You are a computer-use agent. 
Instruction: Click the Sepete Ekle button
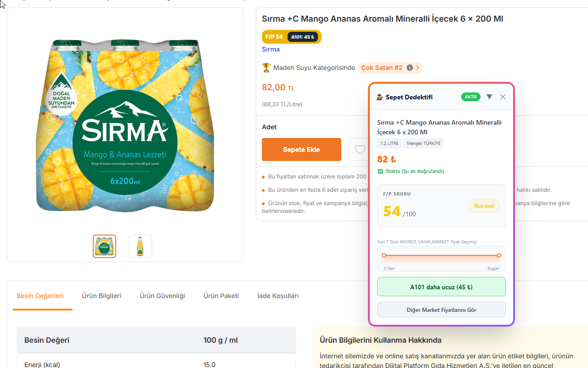[301, 149]
